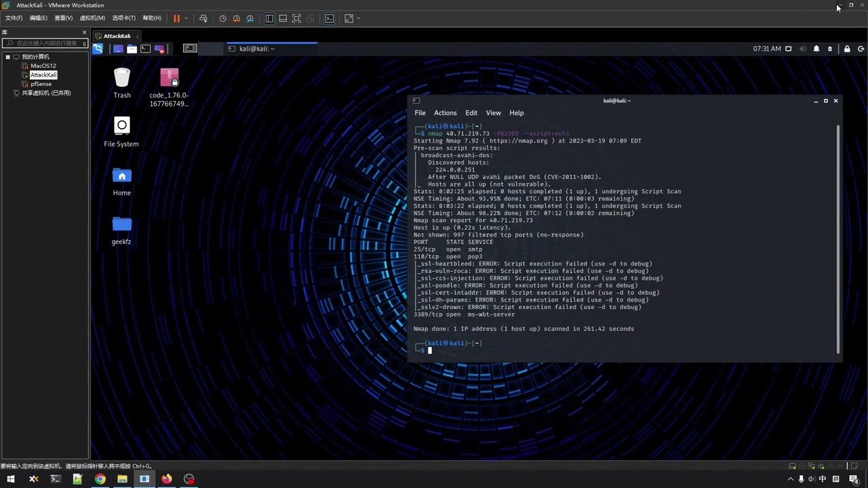Screen dimensions: 868x488
Task: Open the stretch display dropdown arrow
Action: click(x=359, y=18)
